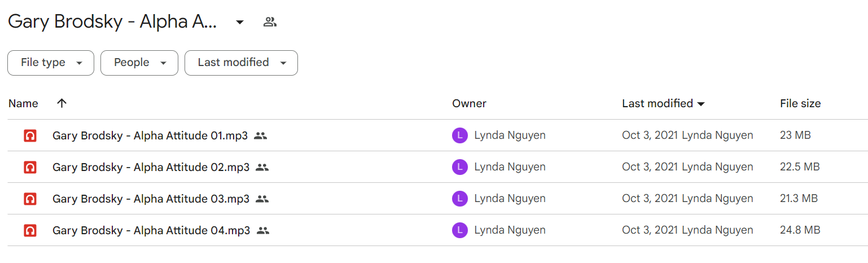This screenshot has width=868, height=263.
Task: Click the audio file icon for Alpha Attitude 01.mp3
Action: (x=30, y=135)
